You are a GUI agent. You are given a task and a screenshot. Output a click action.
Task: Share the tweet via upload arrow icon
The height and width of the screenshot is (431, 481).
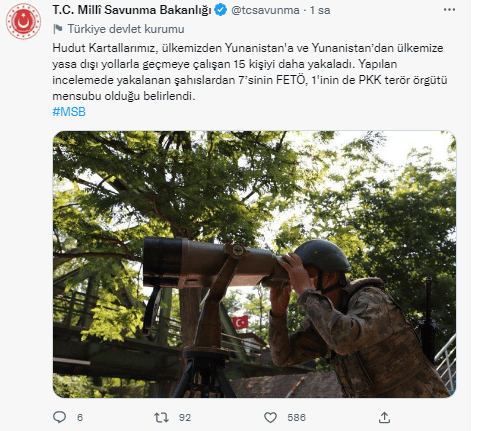pos(384,417)
